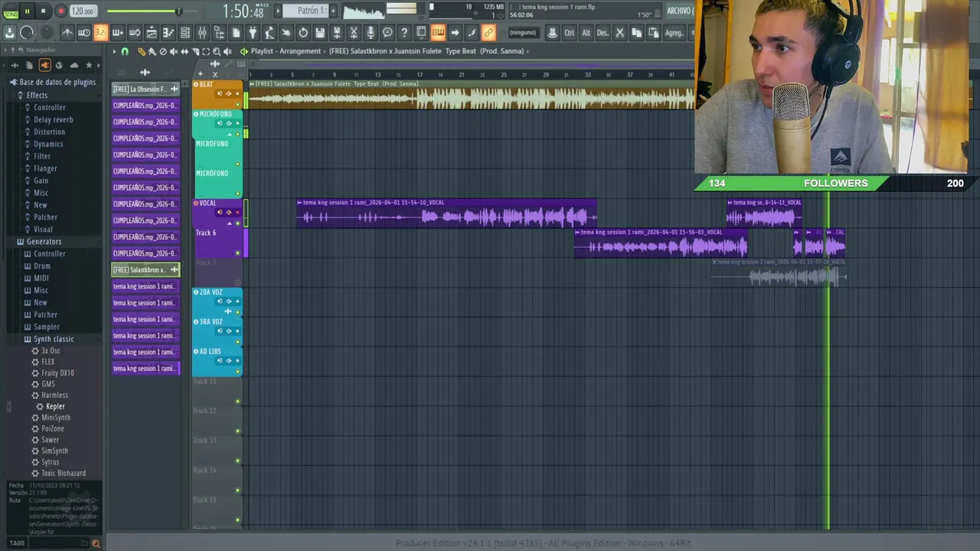This screenshot has height=551, width=980.
Task: Open the Patrón 1 pattern selector
Action: 306,11
